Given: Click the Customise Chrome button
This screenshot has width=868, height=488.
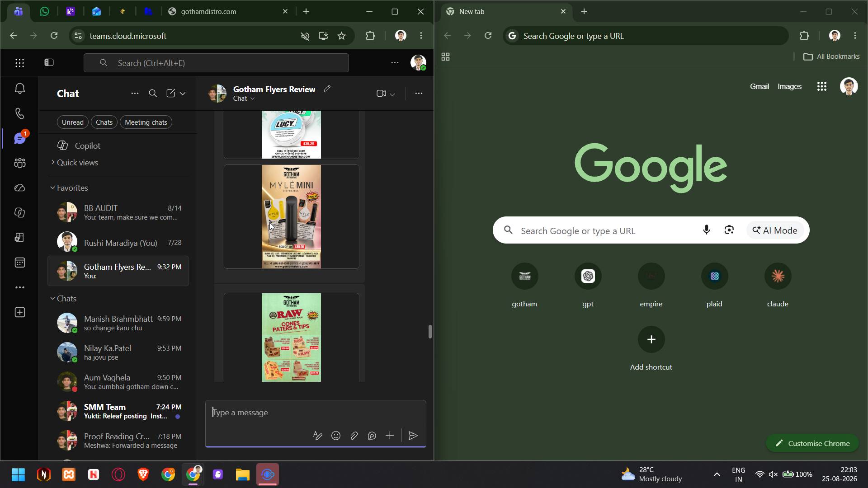Looking at the screenshot, I should pos(812,443).
